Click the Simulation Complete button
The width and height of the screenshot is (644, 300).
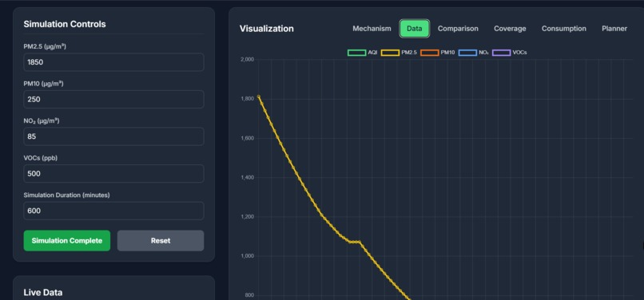coord(67,240)
